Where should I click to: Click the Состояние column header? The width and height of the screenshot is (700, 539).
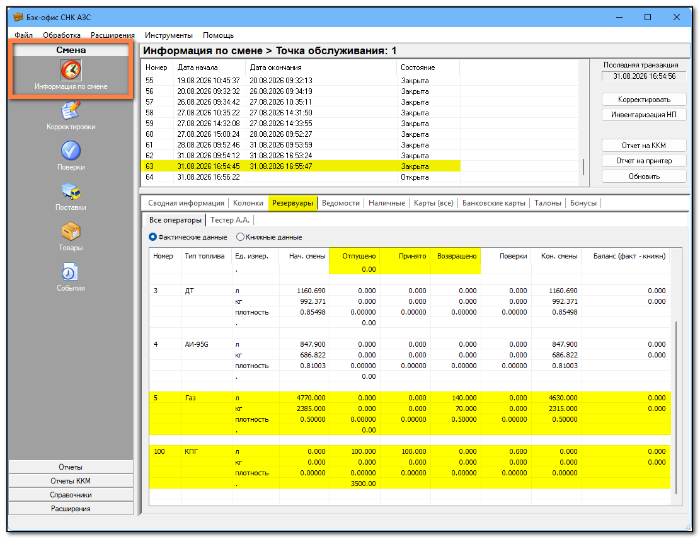click(428, 67)
